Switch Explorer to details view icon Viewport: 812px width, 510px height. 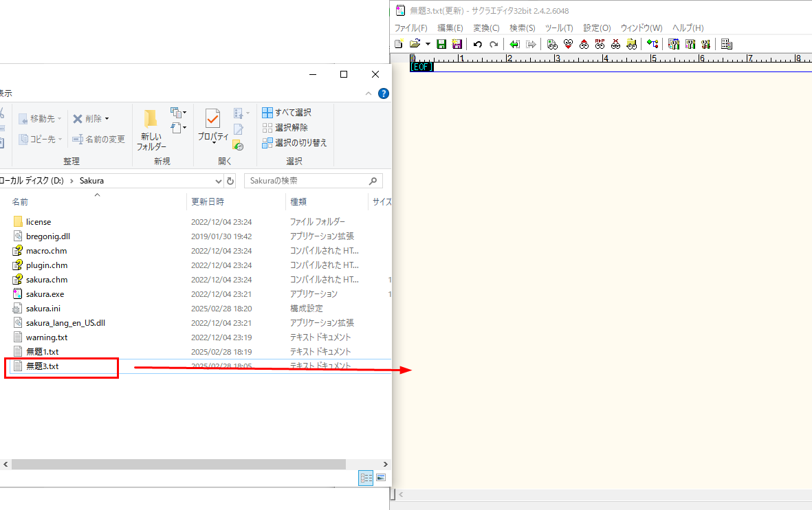point(366,478)
